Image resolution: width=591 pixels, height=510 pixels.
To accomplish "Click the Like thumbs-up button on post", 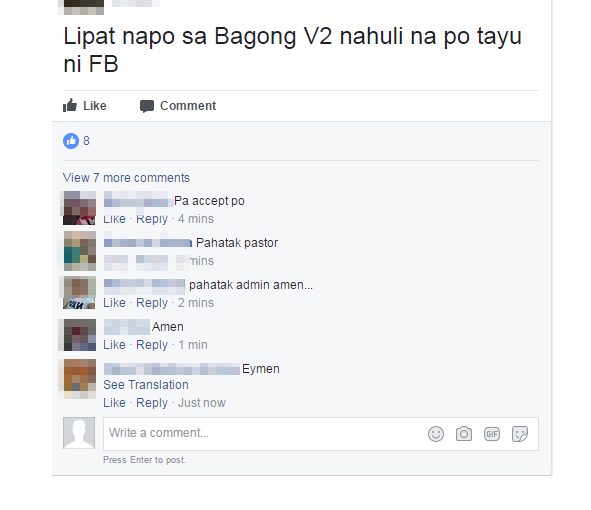I will tap(85, 106).
